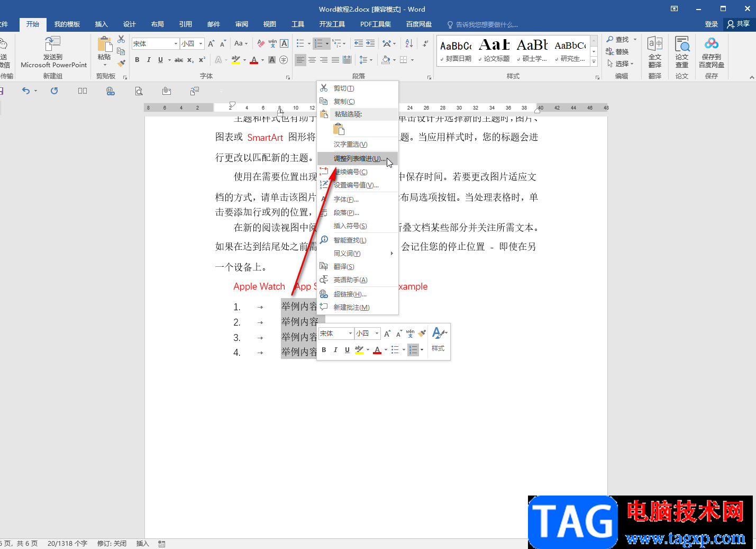The image size is (756, 549).
Task: Click the Cut scissors icon in clipboard group
Action: coord(121,40)
